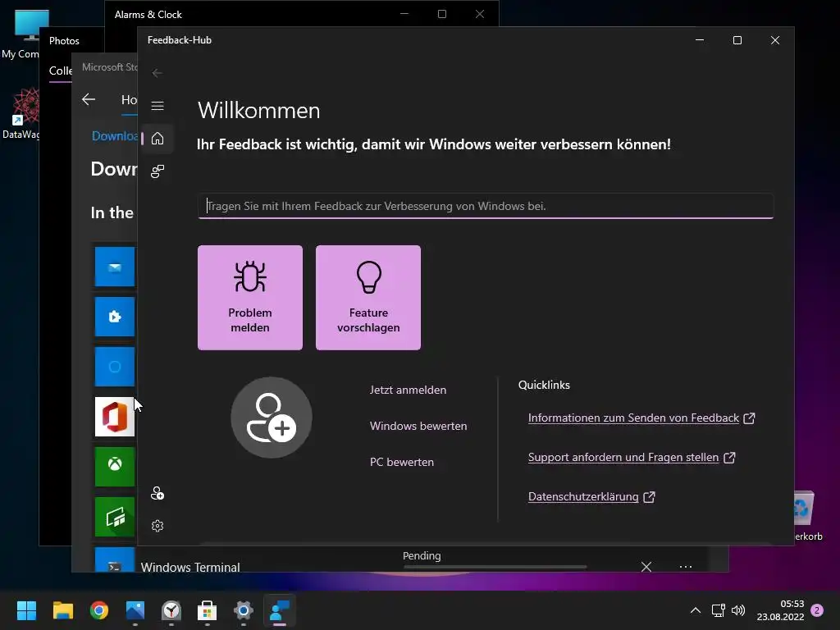Click the Feature vorschlagen tile
840x630 pixels.
pos(368,298)
